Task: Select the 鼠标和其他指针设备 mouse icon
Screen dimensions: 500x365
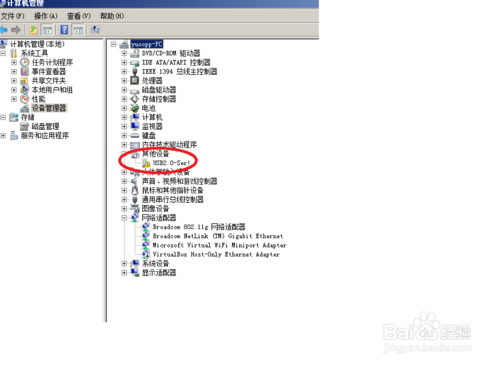Action: [135, 190]
